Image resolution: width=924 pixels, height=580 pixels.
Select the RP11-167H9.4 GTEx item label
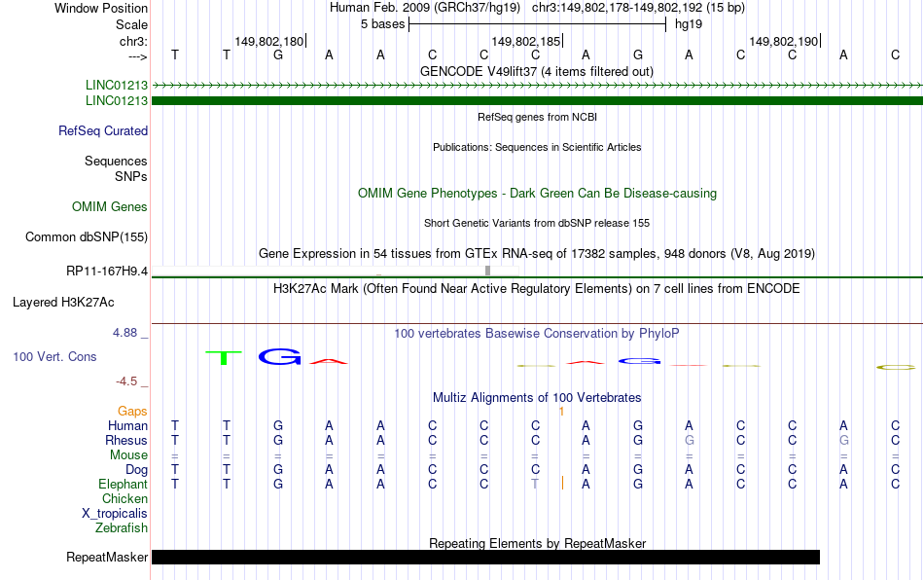(107, 272)
